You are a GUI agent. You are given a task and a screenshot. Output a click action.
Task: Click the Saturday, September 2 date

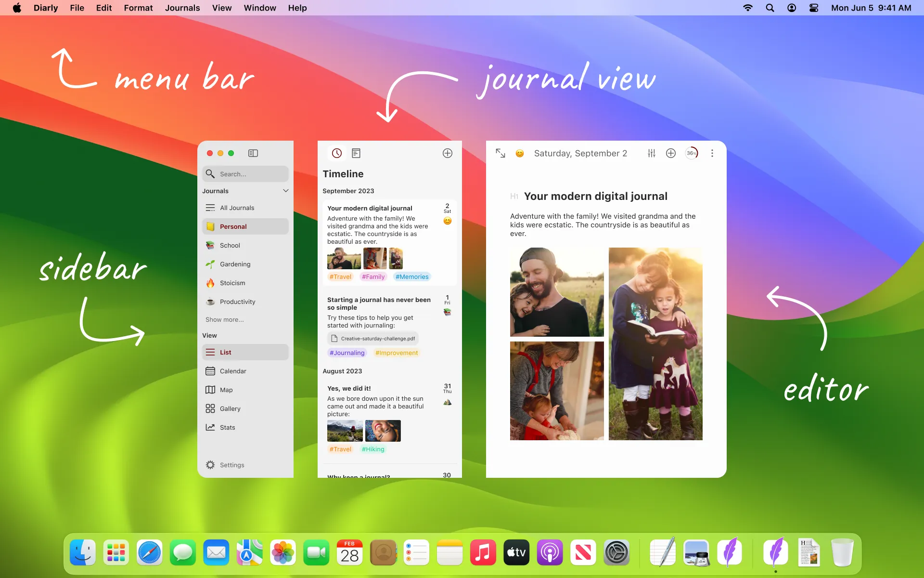[580, 153]
